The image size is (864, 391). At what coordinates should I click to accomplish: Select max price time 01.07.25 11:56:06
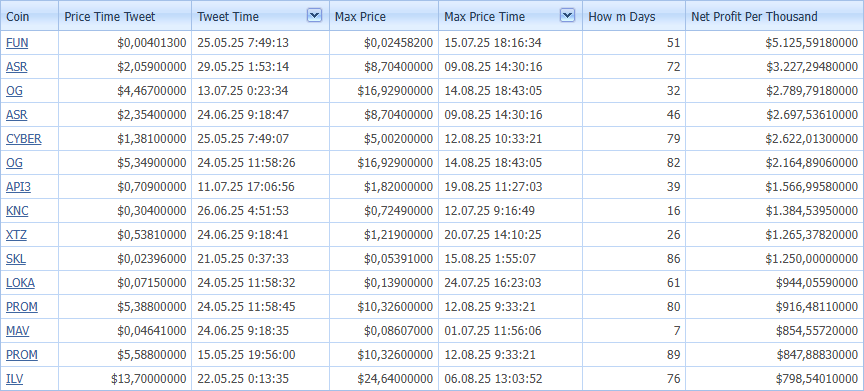point(511,331)
